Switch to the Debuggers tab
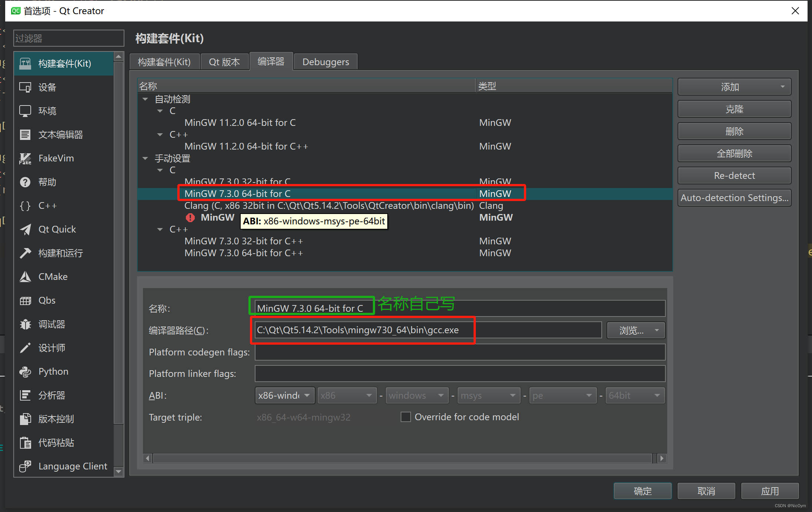This screenshot has height=512, width=812. pyautogui.click(x=325, y=62)
